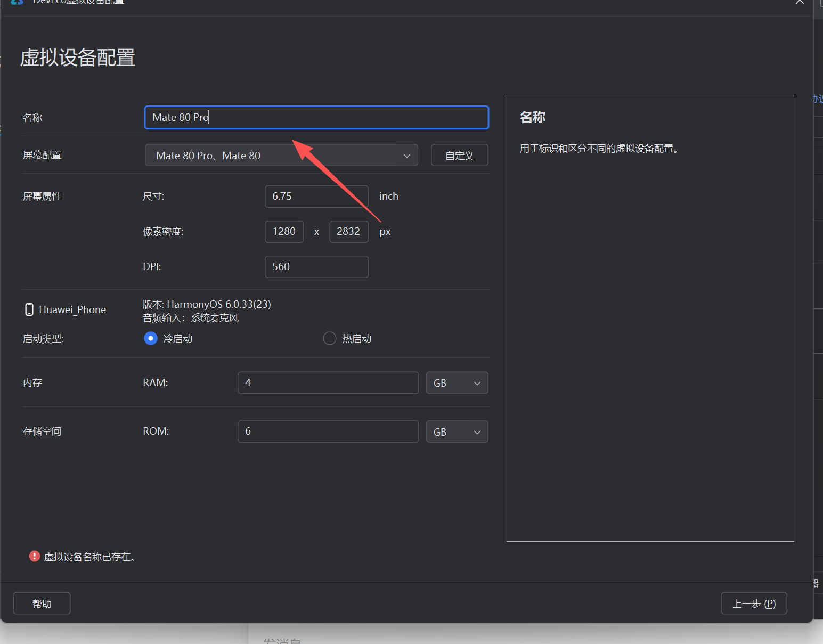Image resolution: width=823 pixels, height=644 pixels.
Task: Open the screen configuration dropdown
Action: 281,156
